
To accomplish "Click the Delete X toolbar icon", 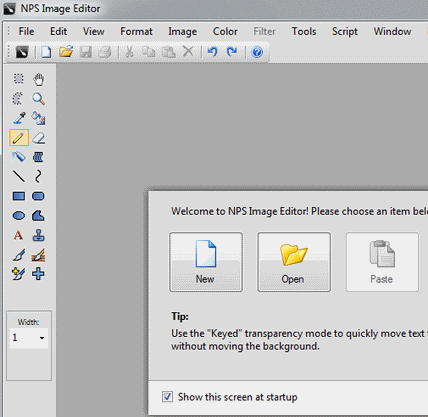I will (188, 52).
